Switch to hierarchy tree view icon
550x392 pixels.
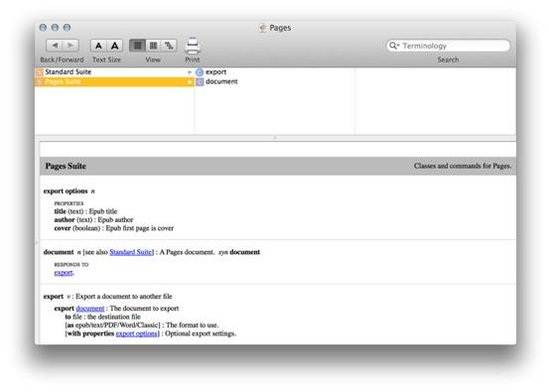(169, 46)
